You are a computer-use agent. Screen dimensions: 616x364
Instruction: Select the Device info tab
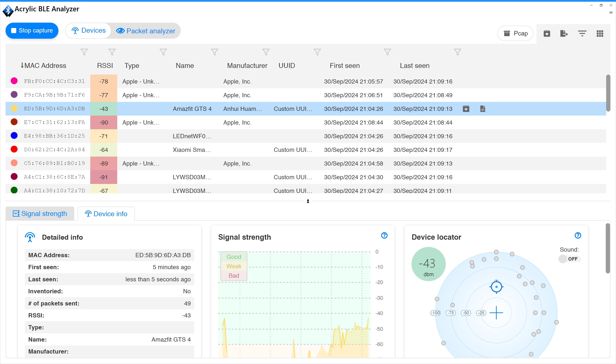click(x=106, y=214)
